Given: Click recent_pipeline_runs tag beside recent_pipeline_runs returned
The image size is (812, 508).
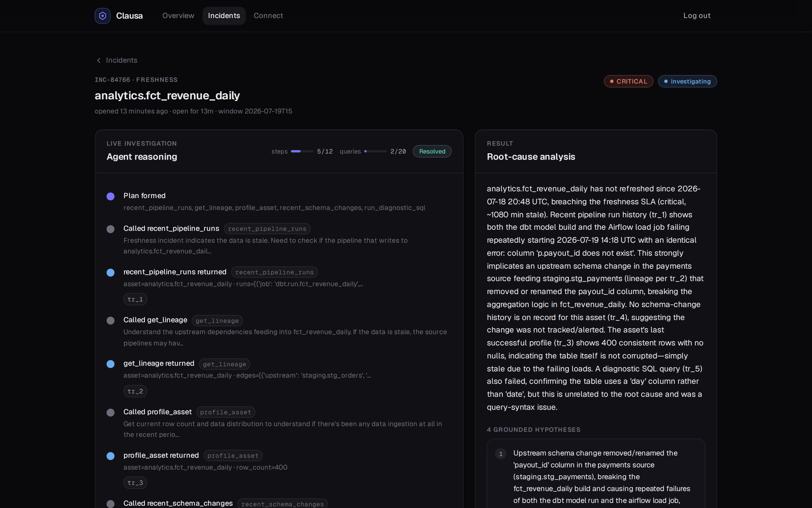Looking at the screenshot, I should click(x=274, y=272).
